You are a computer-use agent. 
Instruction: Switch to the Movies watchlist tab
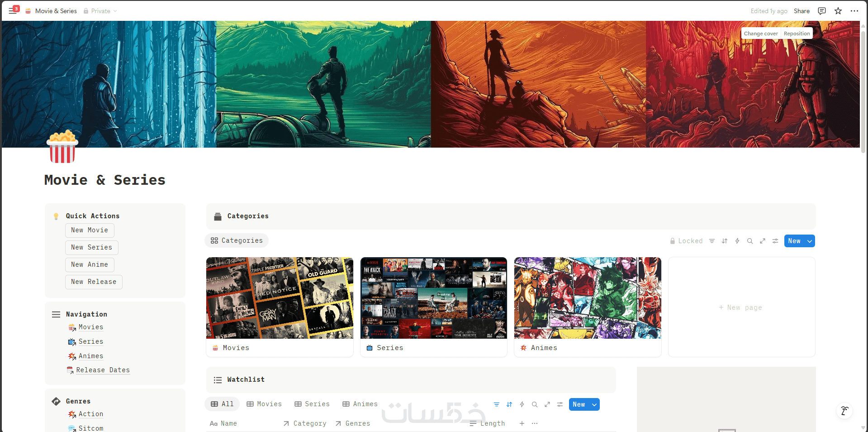click(x=264, y=404)
